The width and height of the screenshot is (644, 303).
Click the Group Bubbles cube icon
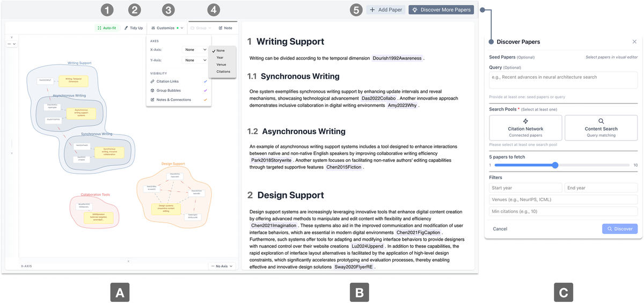tap(152, 91)
